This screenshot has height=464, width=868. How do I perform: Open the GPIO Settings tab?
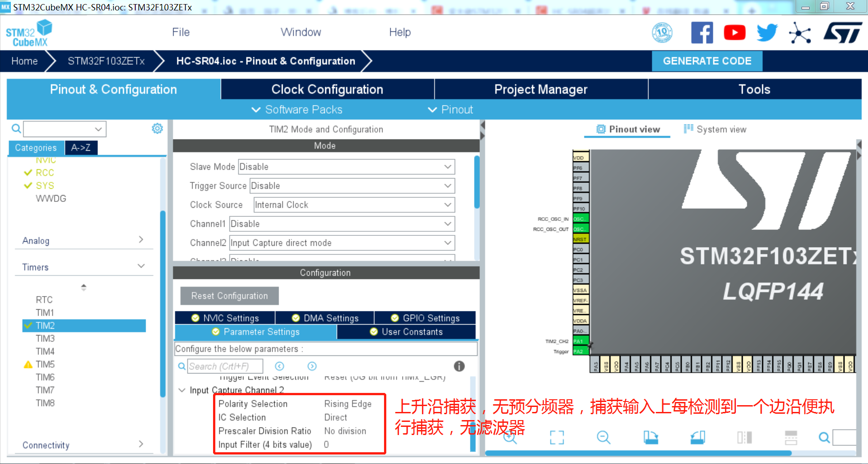[x=425, y=318]
